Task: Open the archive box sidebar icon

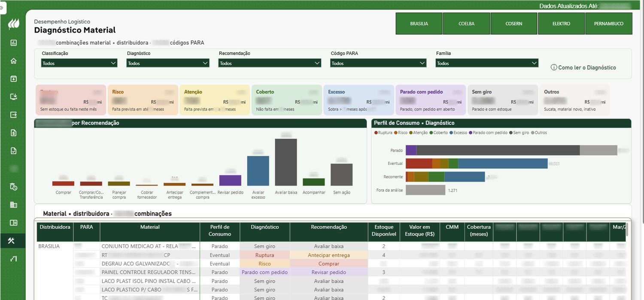Action: point(13,79)
